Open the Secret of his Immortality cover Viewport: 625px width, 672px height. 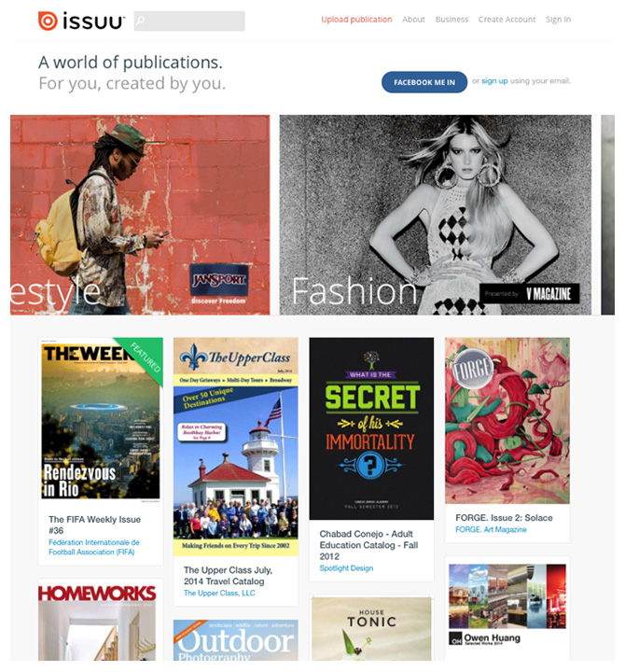tap(371, 428)
